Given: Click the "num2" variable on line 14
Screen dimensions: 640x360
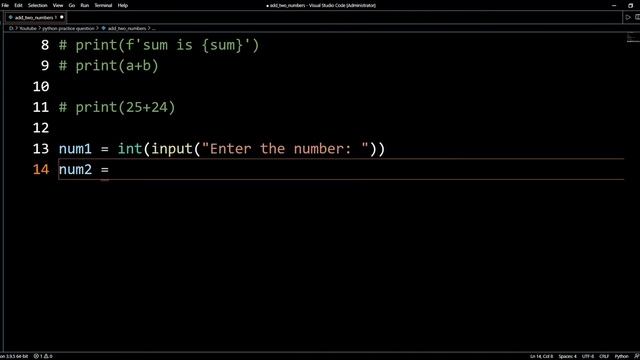Looking at the screenshot, I should (76, 170).
